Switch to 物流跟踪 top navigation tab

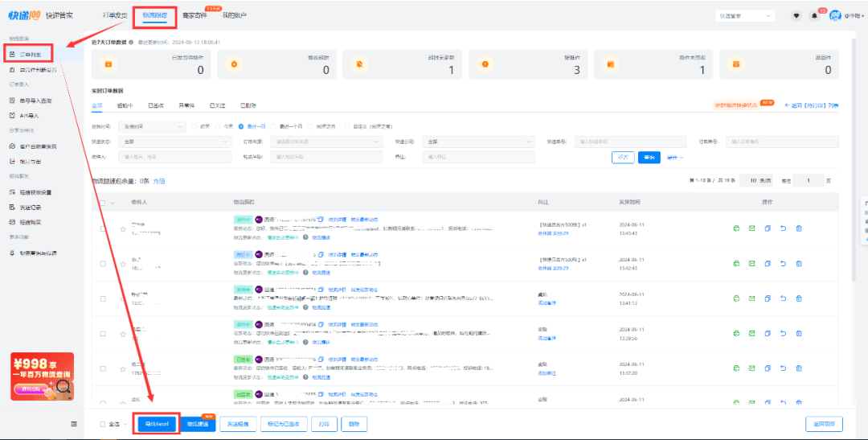(155, 15)
